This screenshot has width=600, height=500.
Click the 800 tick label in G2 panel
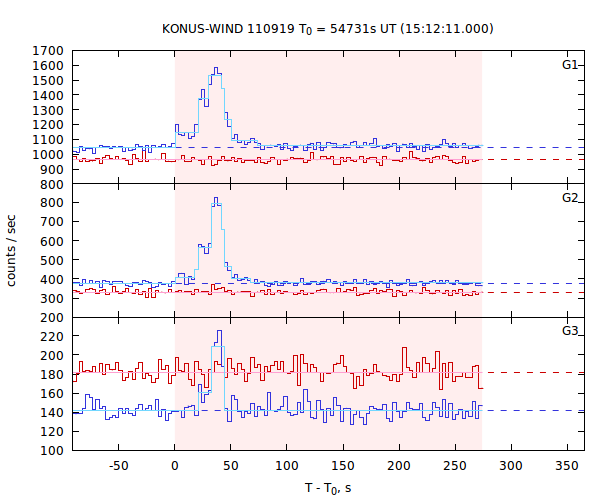(x=52, y=202)
